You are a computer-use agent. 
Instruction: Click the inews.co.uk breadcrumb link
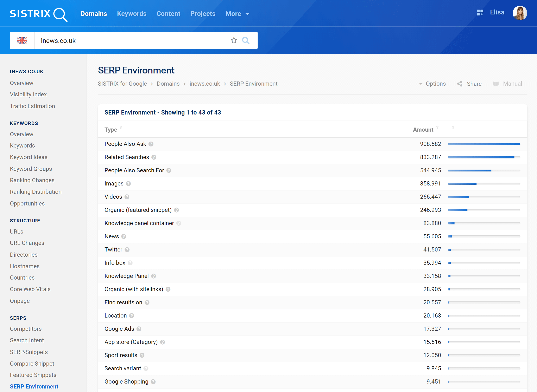click(205, 83)
